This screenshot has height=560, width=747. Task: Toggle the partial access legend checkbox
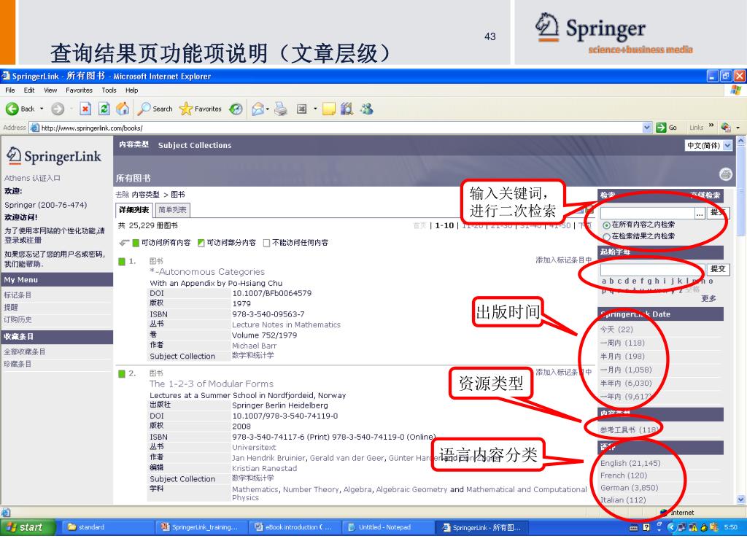coord(201,243)
